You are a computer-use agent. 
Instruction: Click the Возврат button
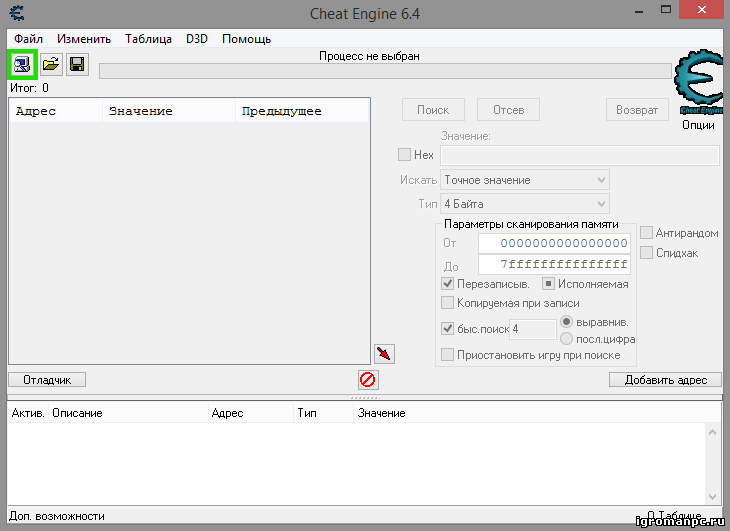pyautogui.click(x=637, y=110)
